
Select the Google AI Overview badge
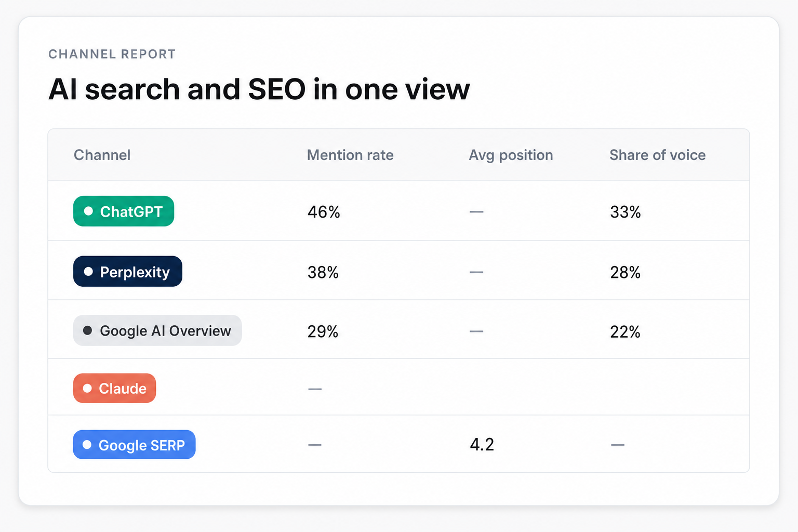[x=157, y=330]
